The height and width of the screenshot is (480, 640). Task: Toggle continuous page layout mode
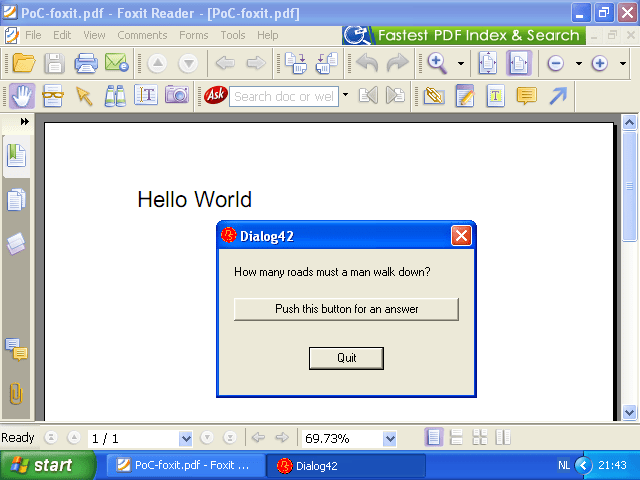pyautogui.click(x=456, y=438)
